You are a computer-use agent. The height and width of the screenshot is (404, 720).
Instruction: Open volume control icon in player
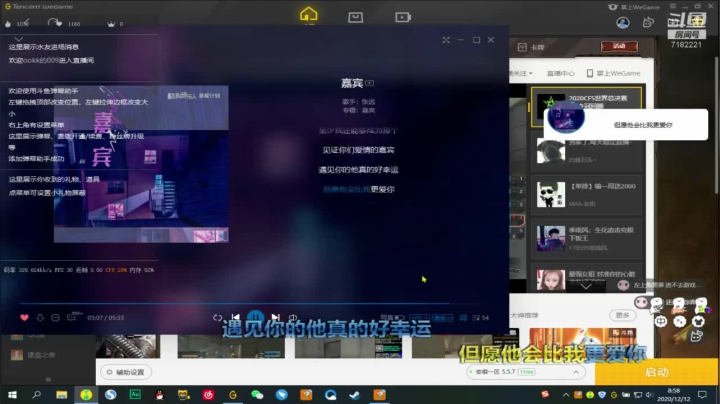293,317
